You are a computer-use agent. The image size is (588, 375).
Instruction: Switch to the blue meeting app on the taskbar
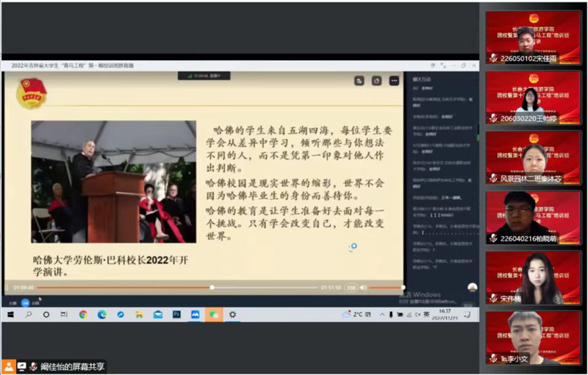pyautogui.click(x=196, y=315)
